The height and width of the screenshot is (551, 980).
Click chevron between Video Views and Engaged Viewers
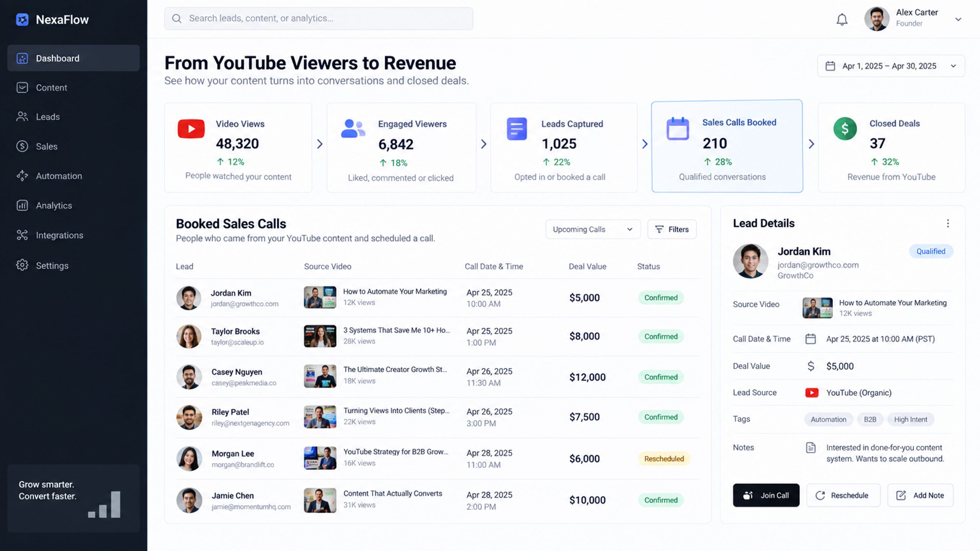point(320,144)
